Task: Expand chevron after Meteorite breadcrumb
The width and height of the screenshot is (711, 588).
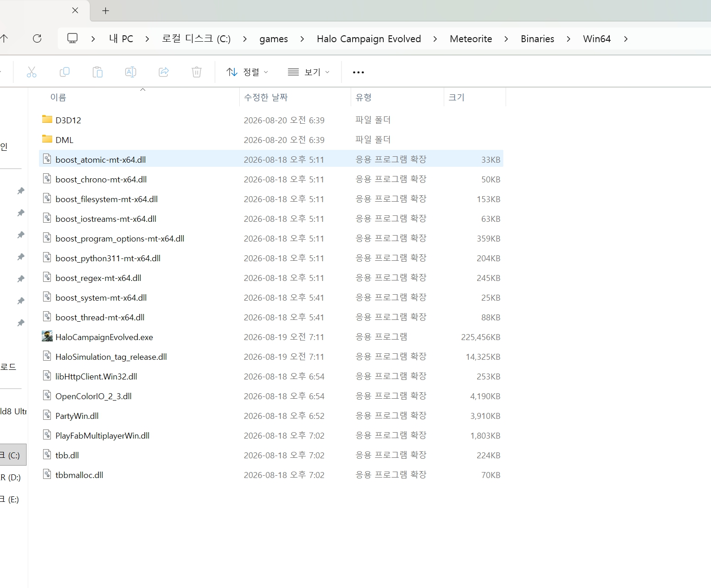Action: pyautogui.click(x=506, y=39)
